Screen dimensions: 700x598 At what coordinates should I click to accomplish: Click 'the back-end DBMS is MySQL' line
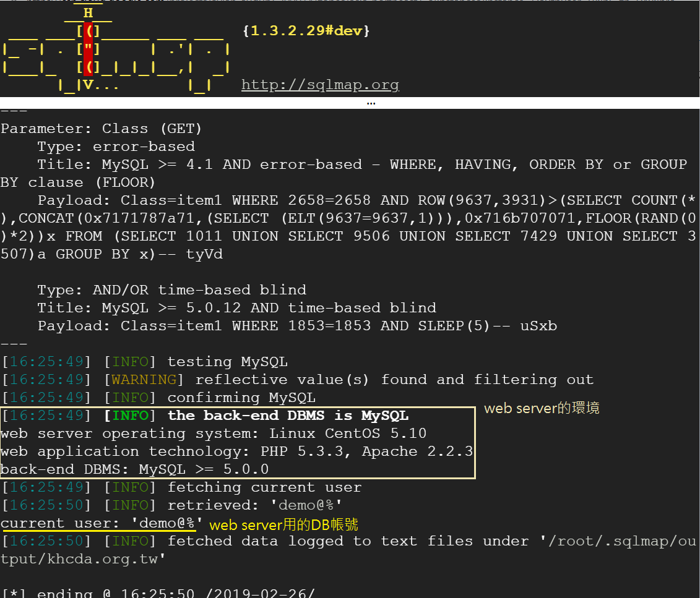(205, 416)
